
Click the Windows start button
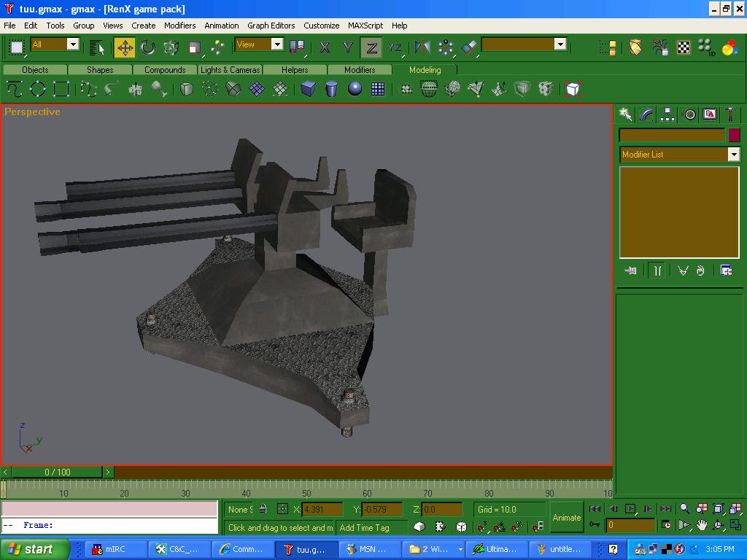pyautogui.click(x=34, y=549)
